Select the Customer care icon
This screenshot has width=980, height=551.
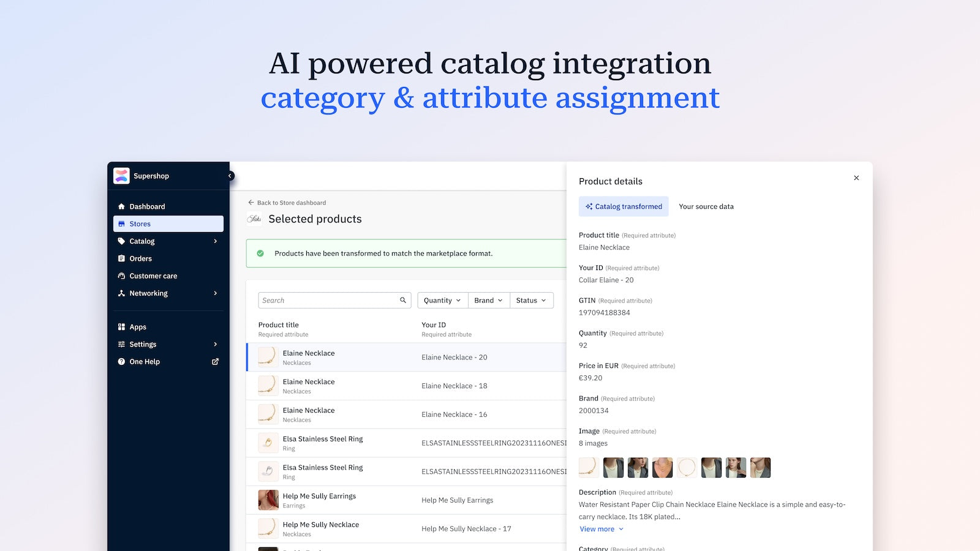(122, 276)
